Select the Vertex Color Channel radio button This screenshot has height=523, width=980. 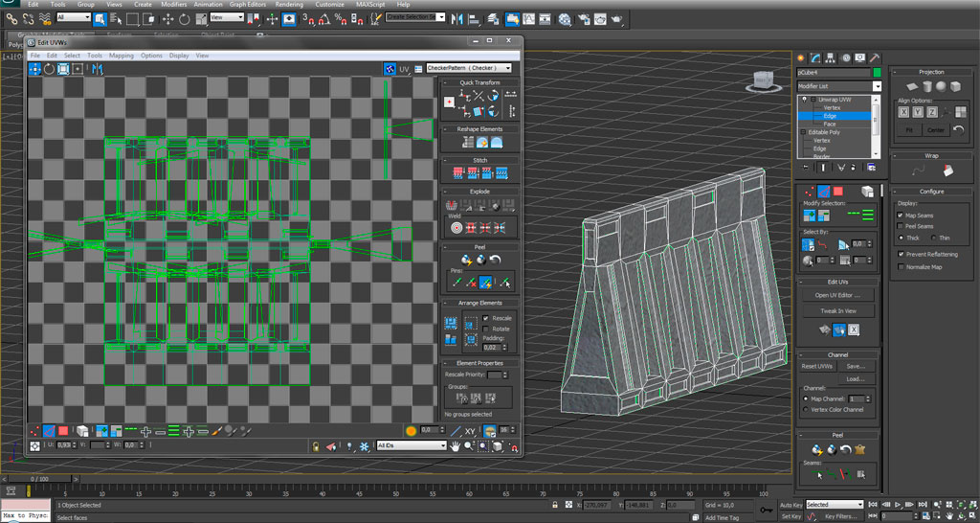[x=805, y=410]
